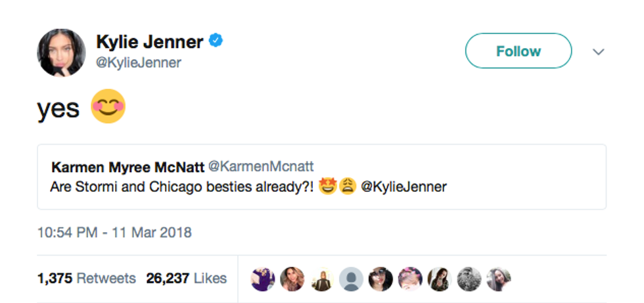
Task: Open Karmen Myree McNatt's name in quote
Action: (x=127, y=168)
